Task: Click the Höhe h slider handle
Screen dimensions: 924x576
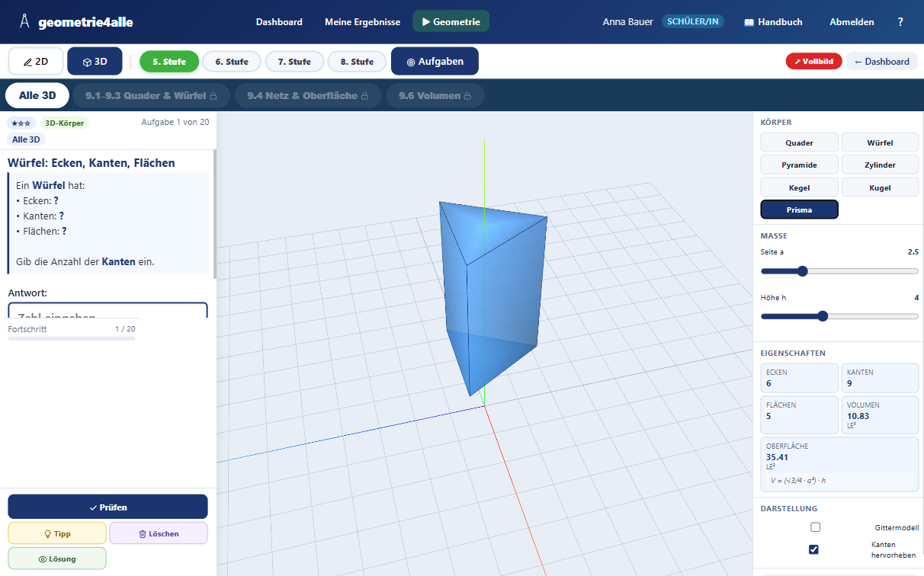Action: (823, 316)
